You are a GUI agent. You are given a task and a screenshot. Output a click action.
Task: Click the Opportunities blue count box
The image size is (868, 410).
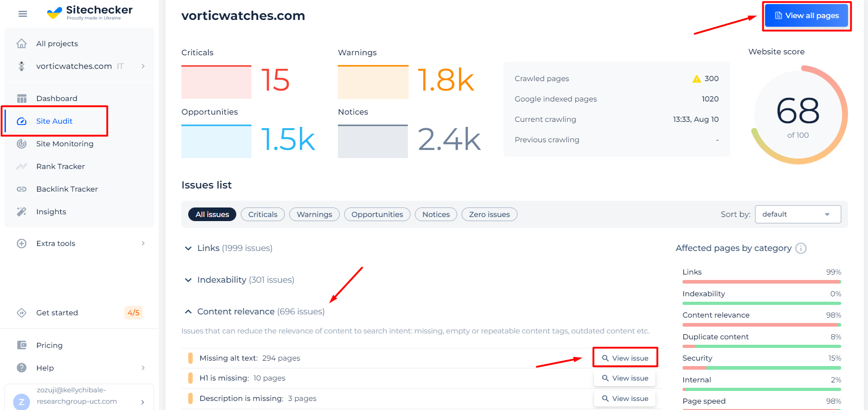click(216, 141)
